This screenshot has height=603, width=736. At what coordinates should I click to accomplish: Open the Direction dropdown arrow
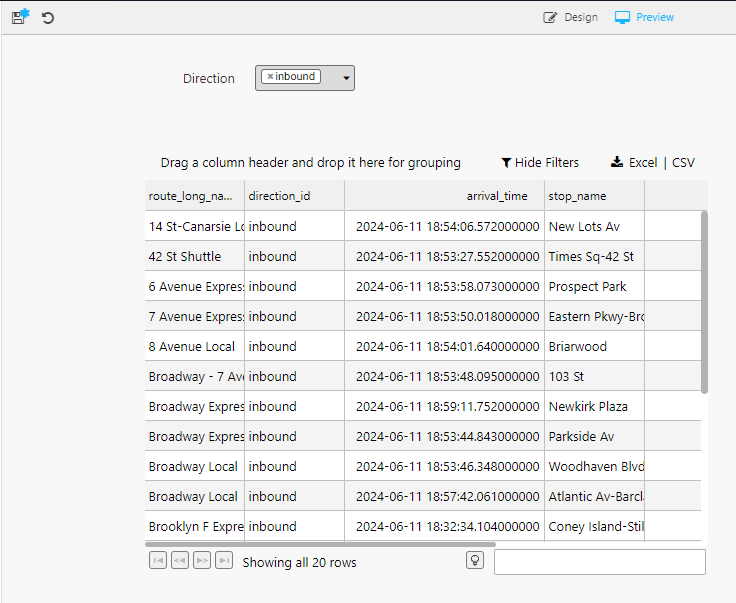point(346,78)
